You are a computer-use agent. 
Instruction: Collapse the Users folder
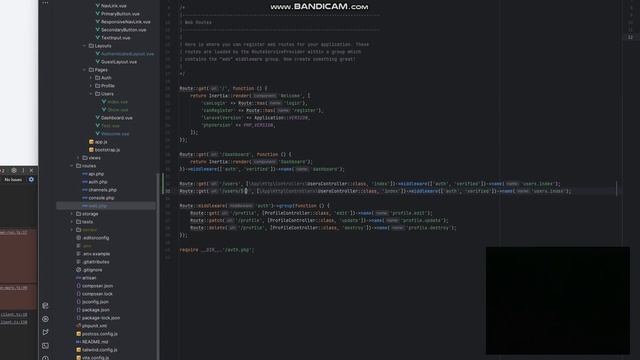pos(91,94)
